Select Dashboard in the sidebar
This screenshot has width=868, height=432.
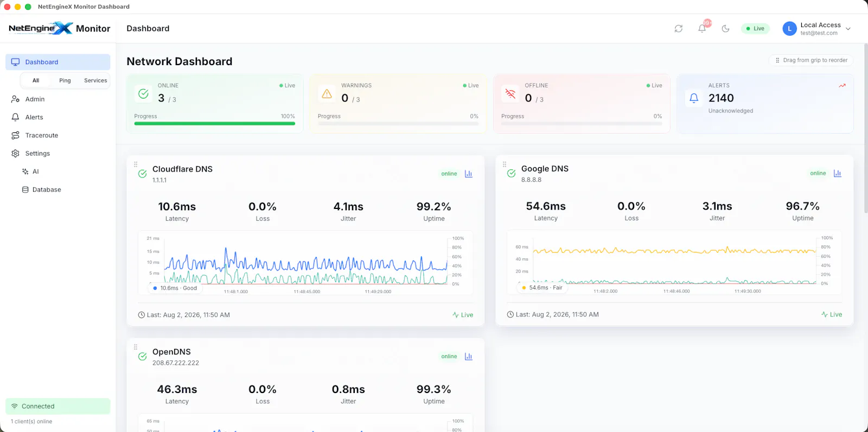pyautogui.click(x=58, y=62)
